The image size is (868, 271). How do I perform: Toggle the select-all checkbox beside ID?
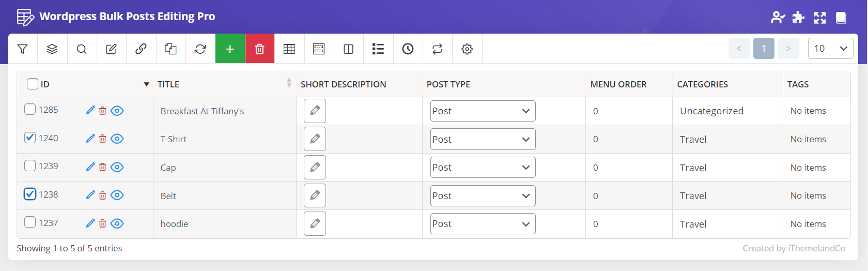click(33, 84)
